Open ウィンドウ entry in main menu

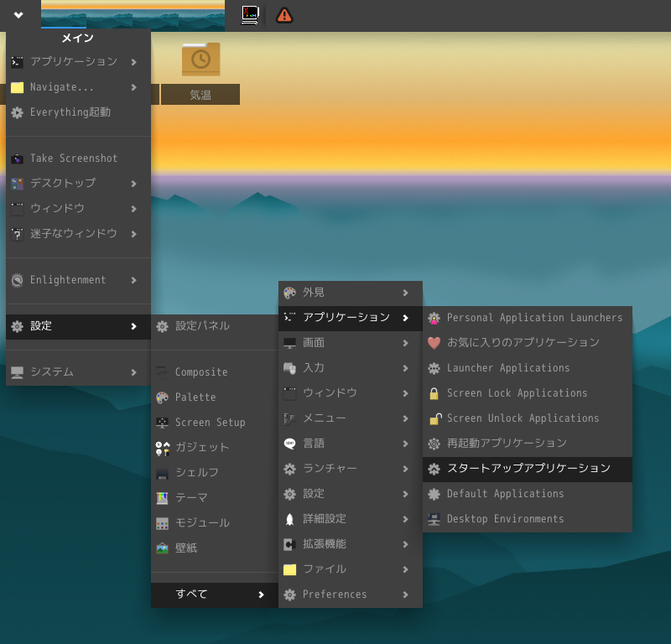tap(78, 209)
